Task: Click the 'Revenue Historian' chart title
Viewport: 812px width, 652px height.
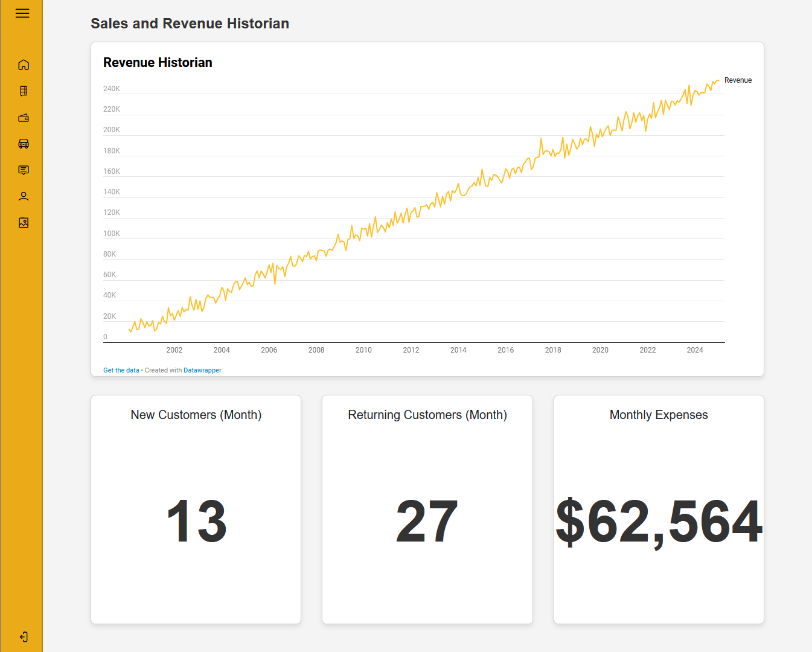Action: pos(158,63)
